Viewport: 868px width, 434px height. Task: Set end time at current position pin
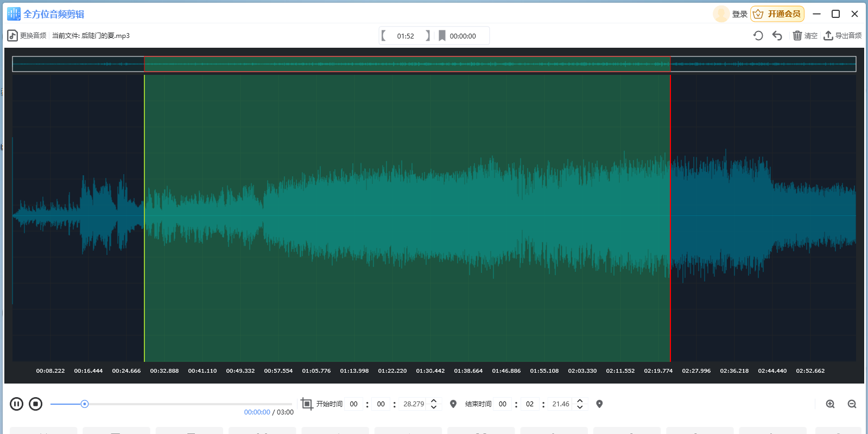[x=599, y=404]
